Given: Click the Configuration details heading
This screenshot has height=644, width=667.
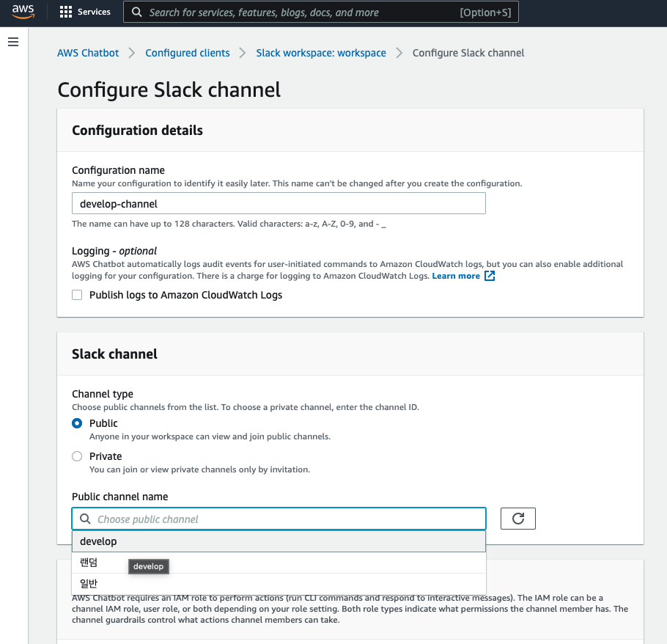Looking at the screenshot, I should (137, 131).
